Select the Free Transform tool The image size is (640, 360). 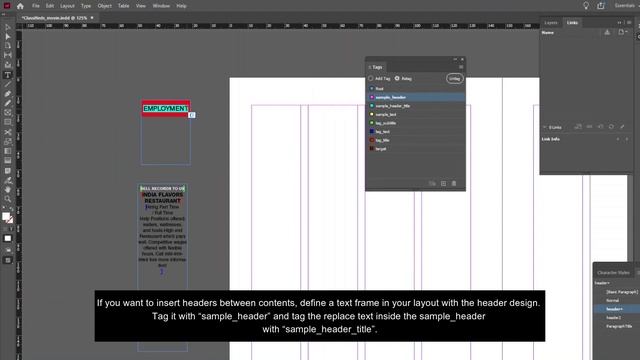[x=7, y=142]
